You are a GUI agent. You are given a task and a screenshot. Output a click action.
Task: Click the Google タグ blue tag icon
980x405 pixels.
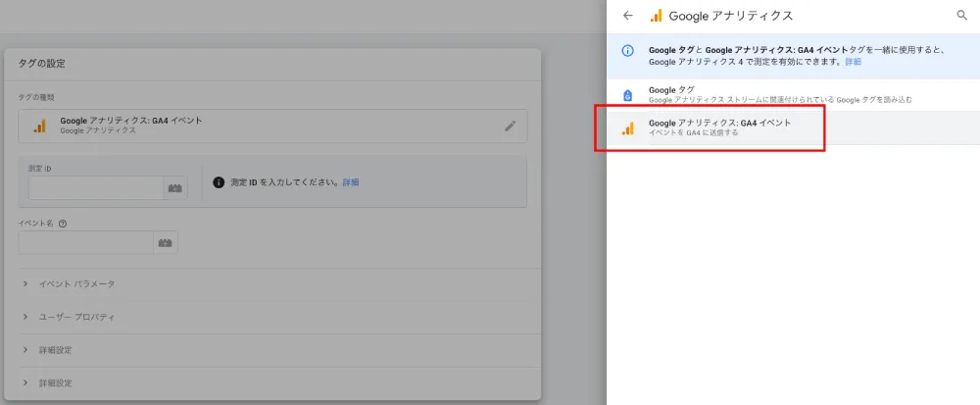tap(628, 95)
